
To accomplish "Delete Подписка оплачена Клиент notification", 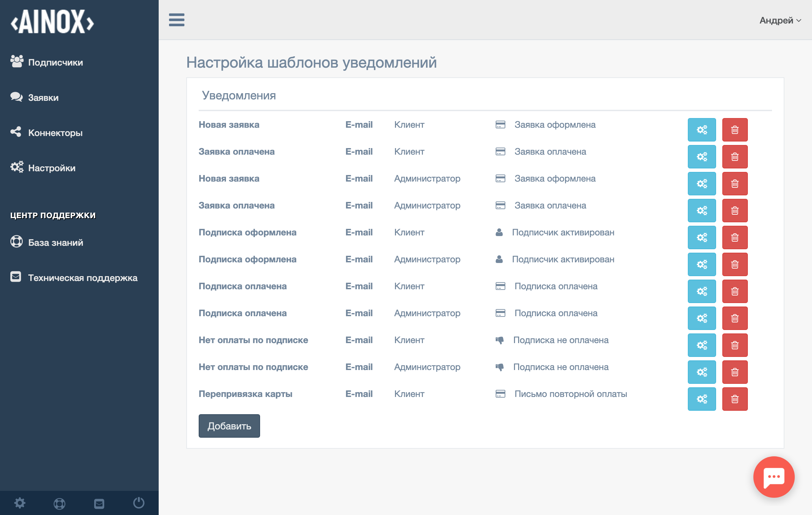I will tap(735, 291).
